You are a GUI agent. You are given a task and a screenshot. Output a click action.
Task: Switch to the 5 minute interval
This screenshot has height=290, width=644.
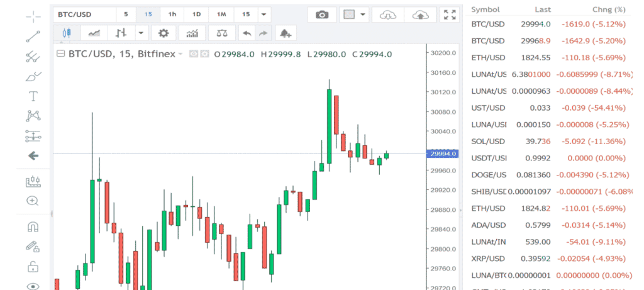[x=126, y=14]
